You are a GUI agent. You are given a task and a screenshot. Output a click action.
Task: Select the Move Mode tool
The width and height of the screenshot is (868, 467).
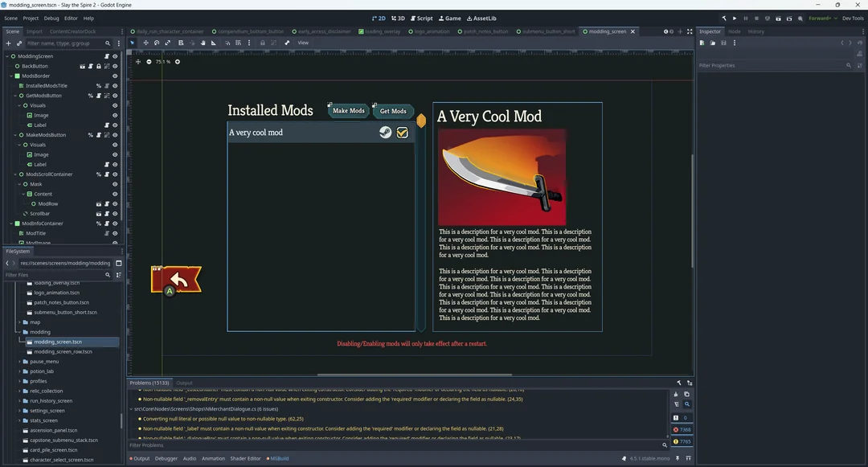pyautogui.click(x=145, y=43)
